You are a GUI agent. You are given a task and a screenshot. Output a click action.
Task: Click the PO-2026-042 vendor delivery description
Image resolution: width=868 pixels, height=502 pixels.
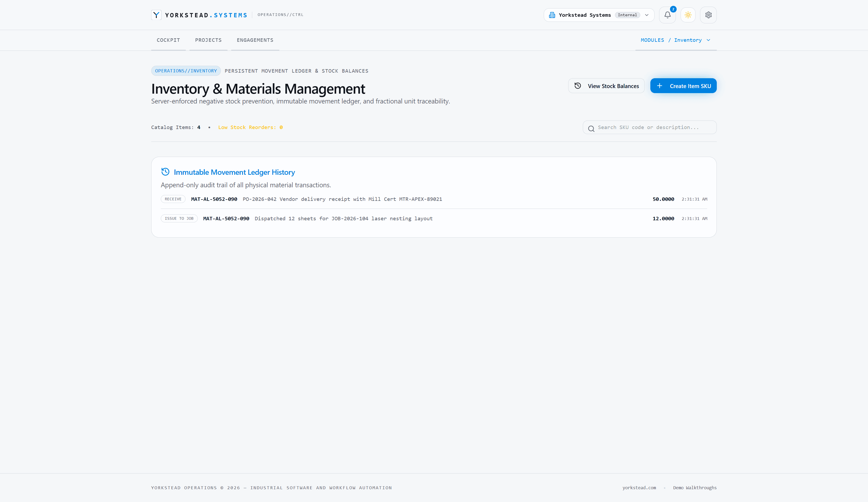pyautogui.click(x=342, y=199)
